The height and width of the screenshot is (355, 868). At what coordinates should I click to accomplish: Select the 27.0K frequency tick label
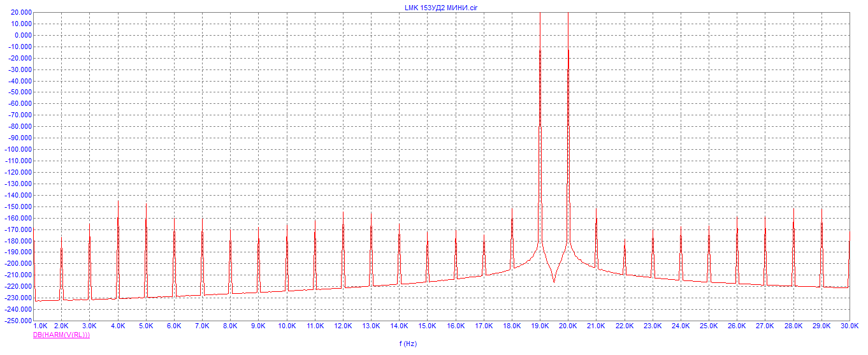[765, 326]
